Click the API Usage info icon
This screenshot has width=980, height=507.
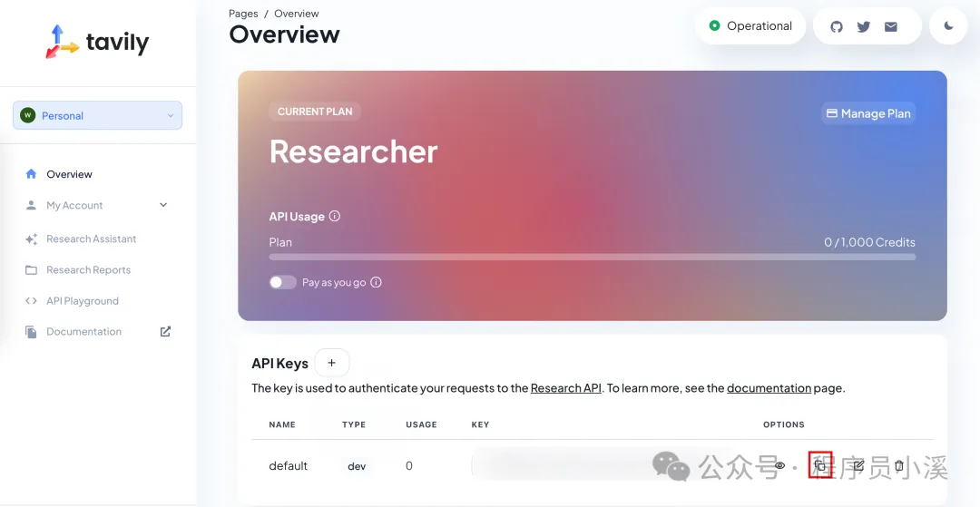point(334,217)
